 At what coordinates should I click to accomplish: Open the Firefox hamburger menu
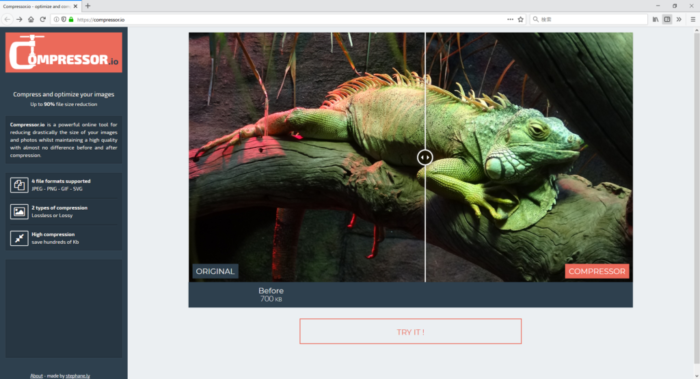693,19
